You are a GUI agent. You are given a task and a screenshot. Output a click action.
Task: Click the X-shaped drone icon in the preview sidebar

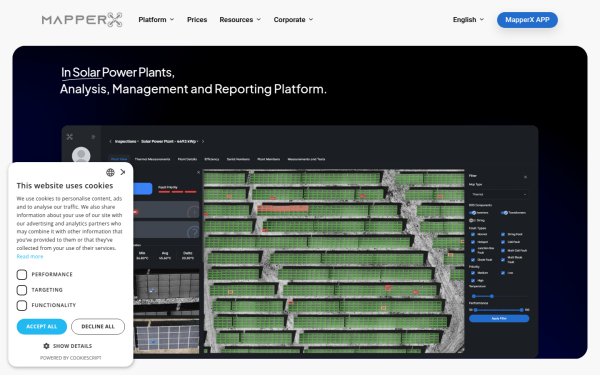click(x=70, y=137)
